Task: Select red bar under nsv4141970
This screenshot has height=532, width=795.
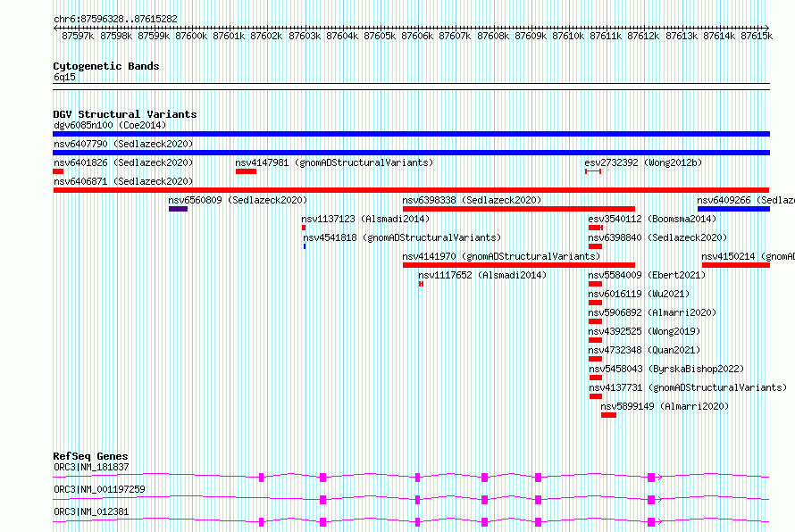Action: [x=519, y=265]
